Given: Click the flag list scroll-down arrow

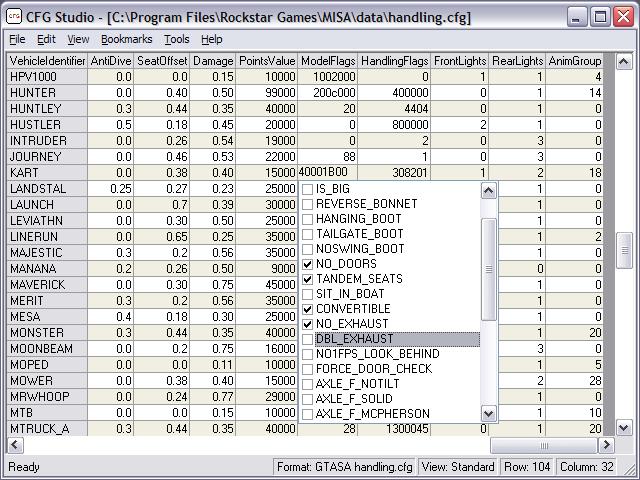Looking at the screenshot, I should (489, 414).
